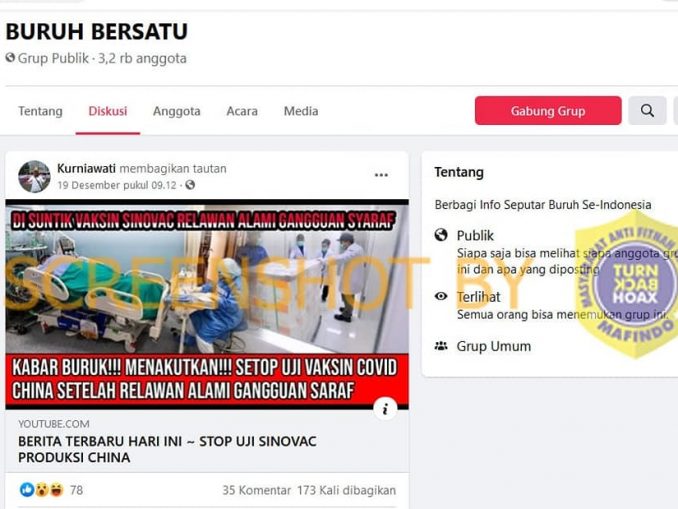This screenshot has width=678, height=509.
Task: Open the three-dot post options menu
Action: pos(381,175)
